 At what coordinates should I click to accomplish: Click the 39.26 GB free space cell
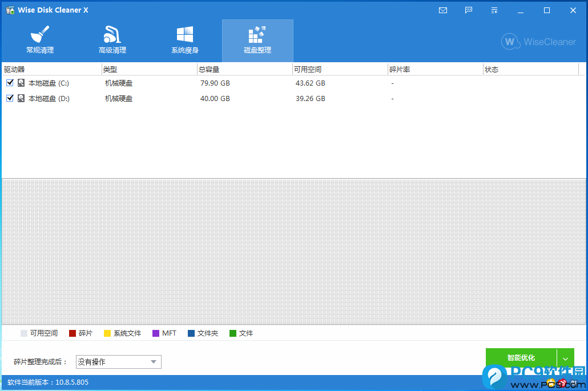pyautogui.click(x=310, y=99)
